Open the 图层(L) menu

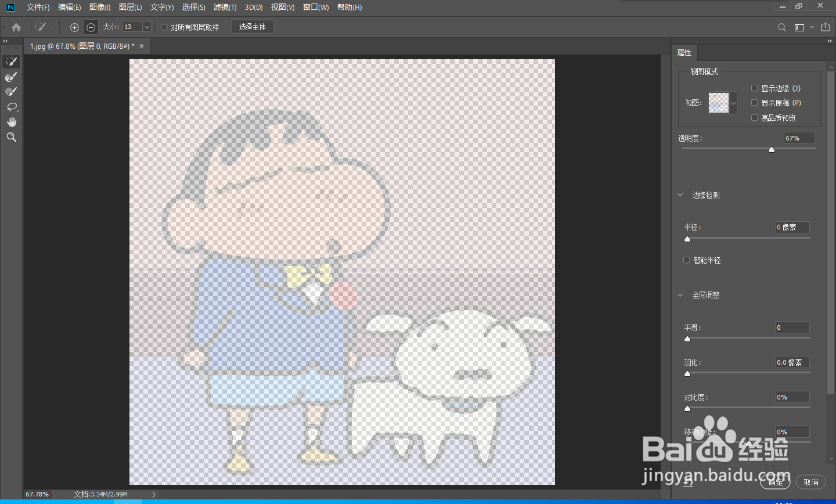click(x=130, y=7)
